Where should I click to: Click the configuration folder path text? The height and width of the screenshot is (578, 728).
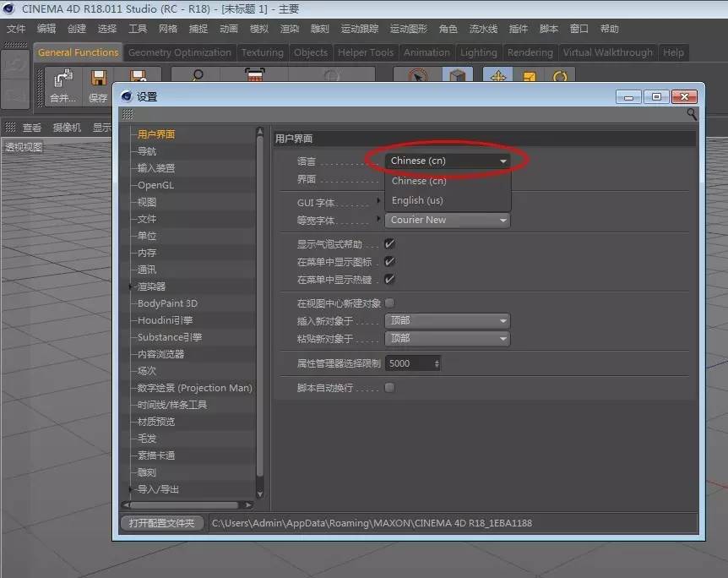point(372,523)
